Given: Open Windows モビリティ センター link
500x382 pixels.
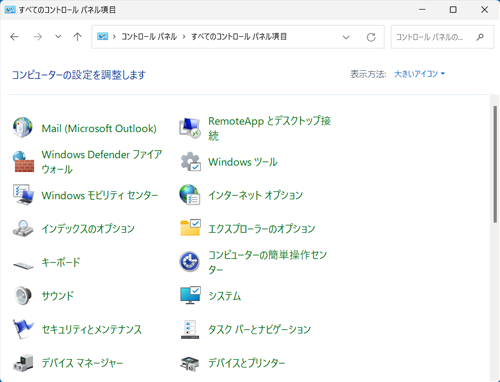Looking at the screenshot, I should pos(100,195).
